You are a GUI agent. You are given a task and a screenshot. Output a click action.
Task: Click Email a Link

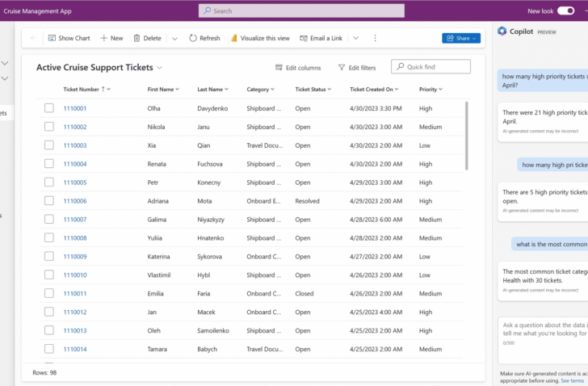click(x=321, y=38)
